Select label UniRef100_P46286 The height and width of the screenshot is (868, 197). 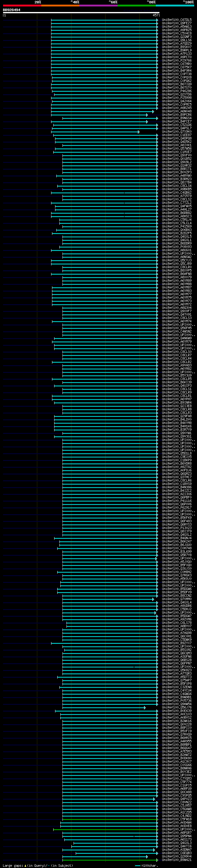click(x=176, y=91)
